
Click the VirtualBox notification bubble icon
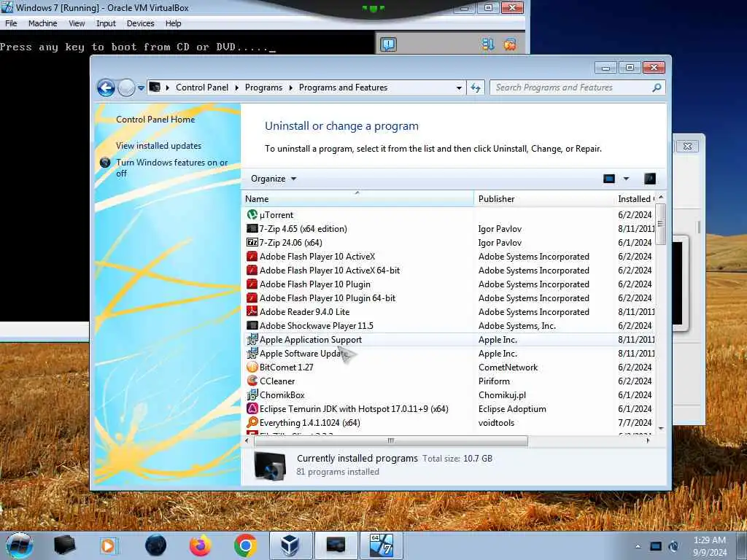click(388, 44)
